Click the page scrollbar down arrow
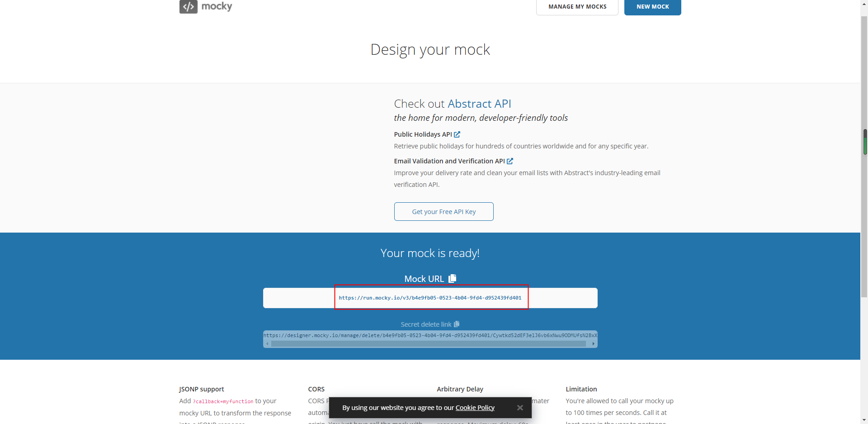The height and width of the screenshot is (424, 868). pyautogui.click(x=864, y=420)
